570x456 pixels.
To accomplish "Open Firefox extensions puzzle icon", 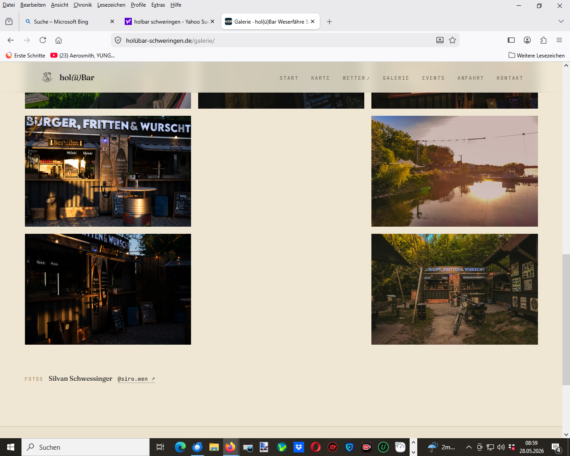I will tap(543, 40).
